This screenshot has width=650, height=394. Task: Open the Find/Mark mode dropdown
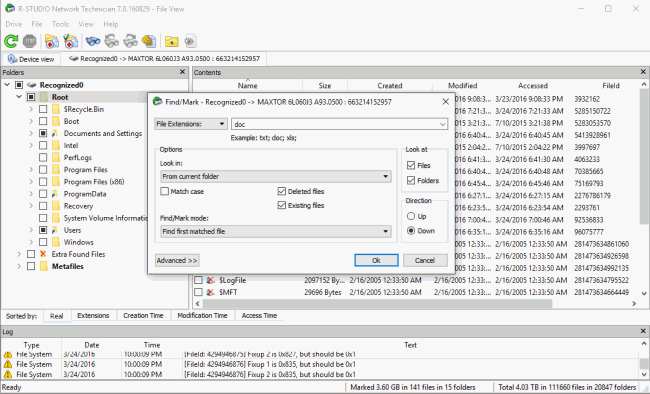(x=276, y=231)
